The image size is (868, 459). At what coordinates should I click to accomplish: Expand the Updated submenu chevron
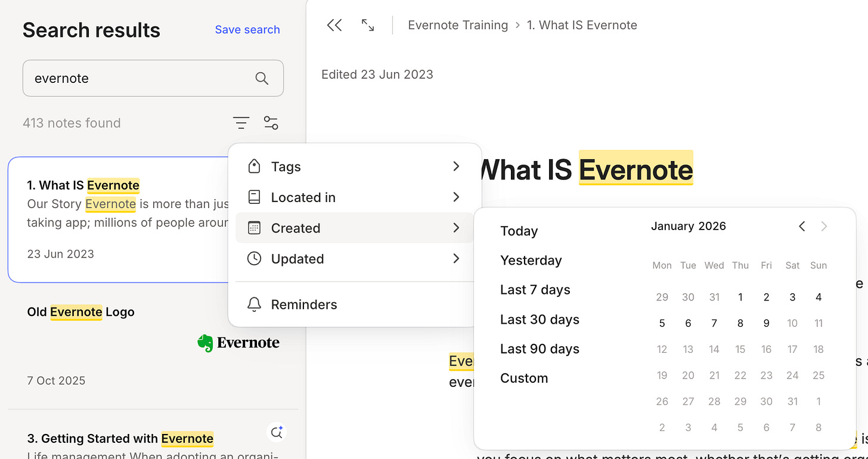click(456, 258)
